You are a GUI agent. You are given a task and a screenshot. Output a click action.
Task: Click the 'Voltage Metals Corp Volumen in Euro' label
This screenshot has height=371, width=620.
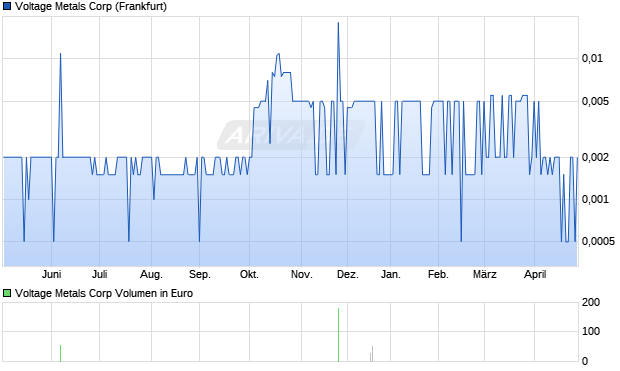point(104,293)
